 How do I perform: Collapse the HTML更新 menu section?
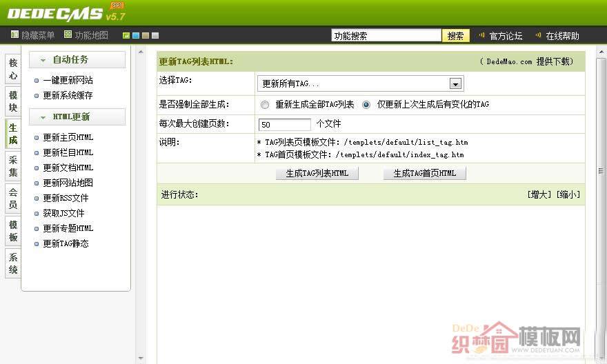[x=43, y=117]
